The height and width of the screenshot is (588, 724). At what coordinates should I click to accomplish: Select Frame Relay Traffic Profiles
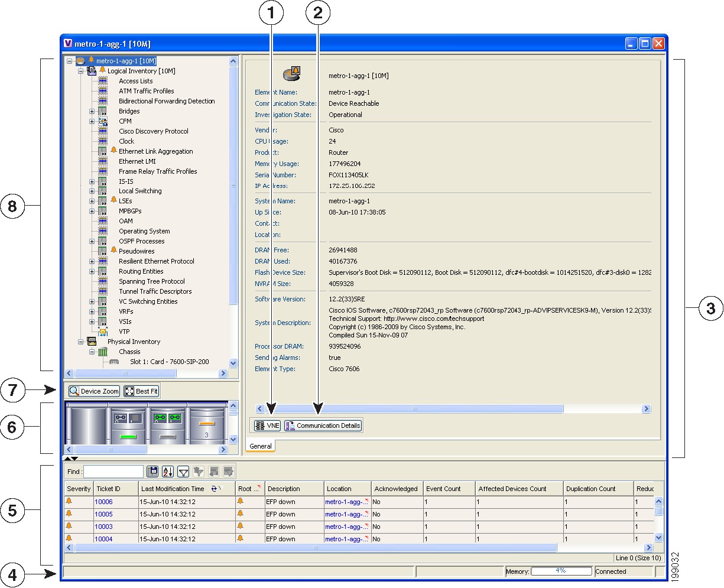coord(158,171)
